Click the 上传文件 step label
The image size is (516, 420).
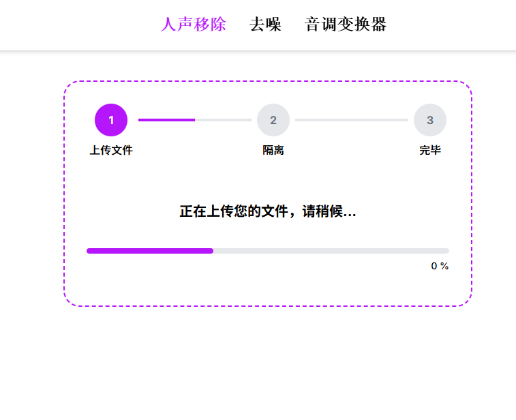tap(111, 150)
